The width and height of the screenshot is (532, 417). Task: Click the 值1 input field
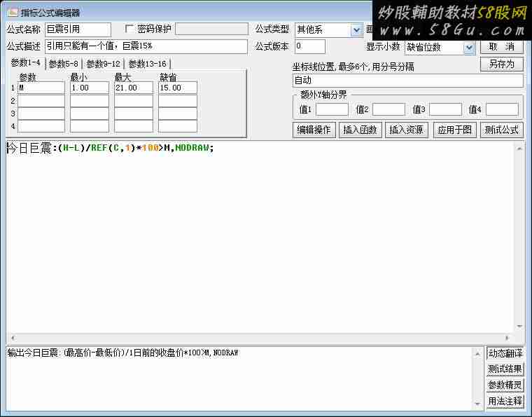pyautogui.click(x=332, y=109)
